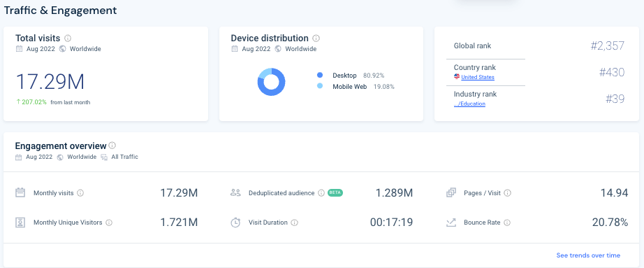This screenshot has width=644, height=268.
Task: Click the Mobile Web 19.08% value
Action: click(383, 87)
